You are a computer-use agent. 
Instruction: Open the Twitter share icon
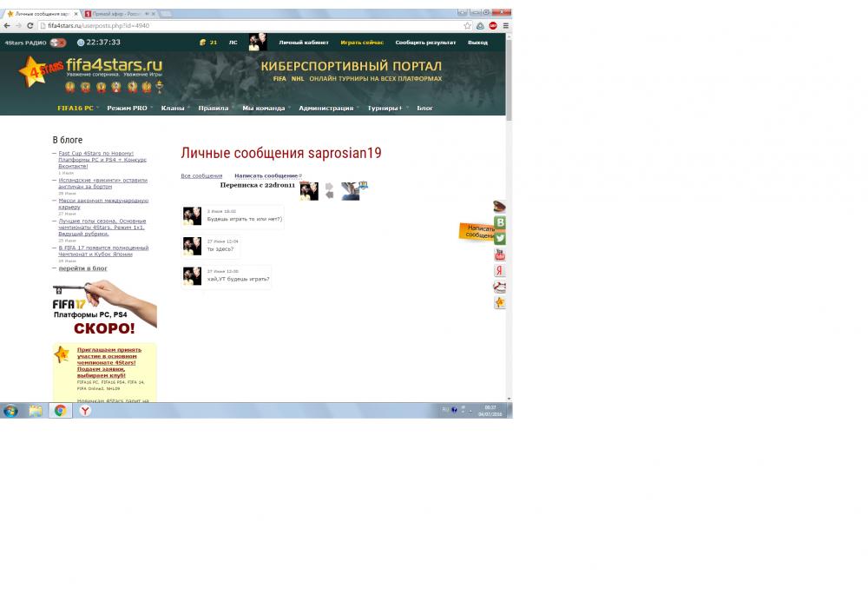point(500,238)
